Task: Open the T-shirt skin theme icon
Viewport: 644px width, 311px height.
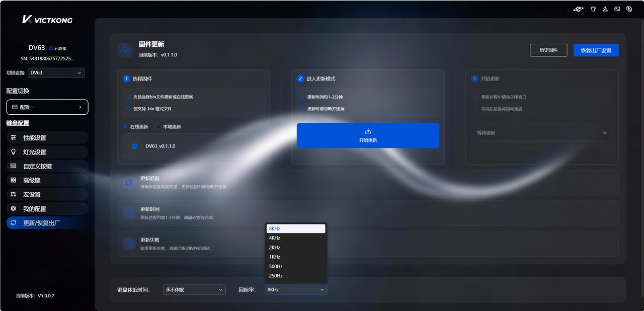Action: click(593, 9)
